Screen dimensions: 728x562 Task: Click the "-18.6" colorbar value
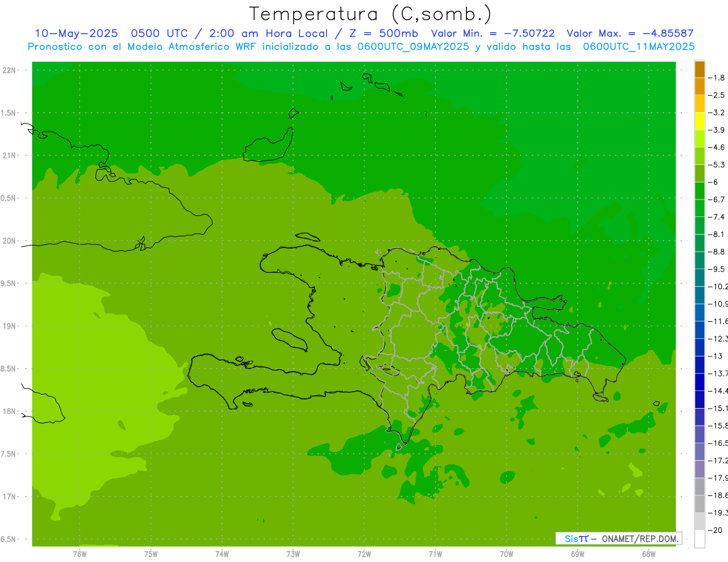718,495
